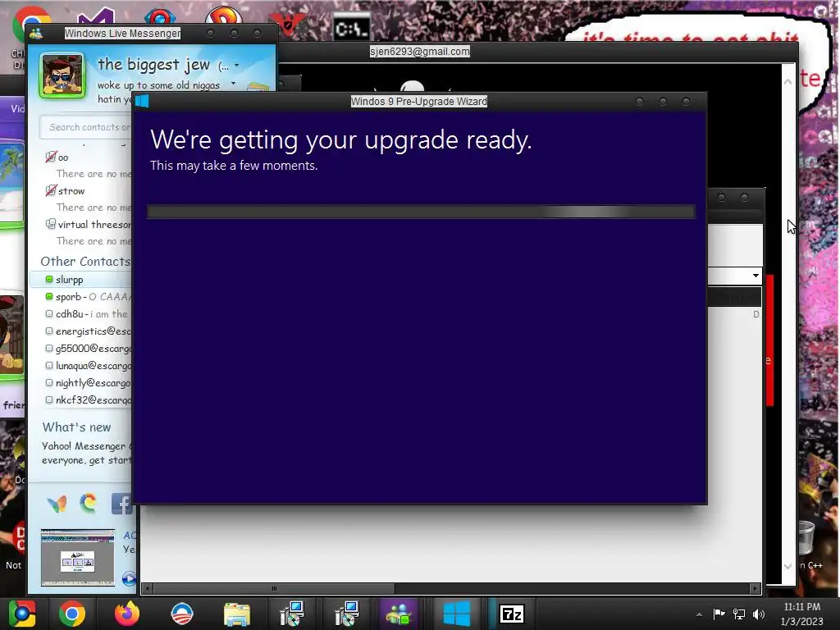Click the 'We're getting your upgrade ready' heading
Image resolution: width=840 pixels, height=630 pixels.
pos(340,139)
